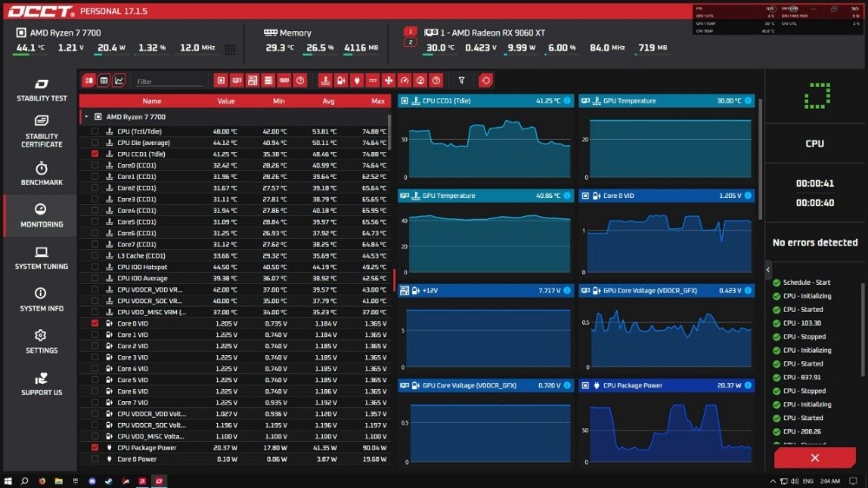Sort table by Max column
This screenshot has width=868, height=488.
[378, 101]
